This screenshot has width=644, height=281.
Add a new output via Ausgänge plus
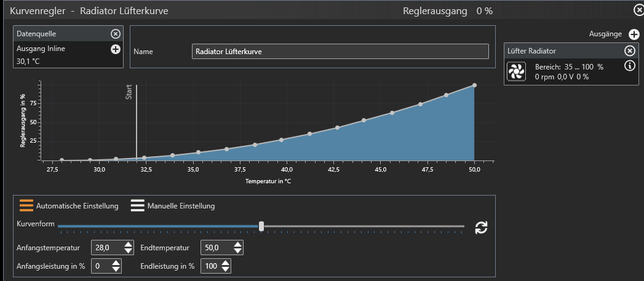(634, 34)
